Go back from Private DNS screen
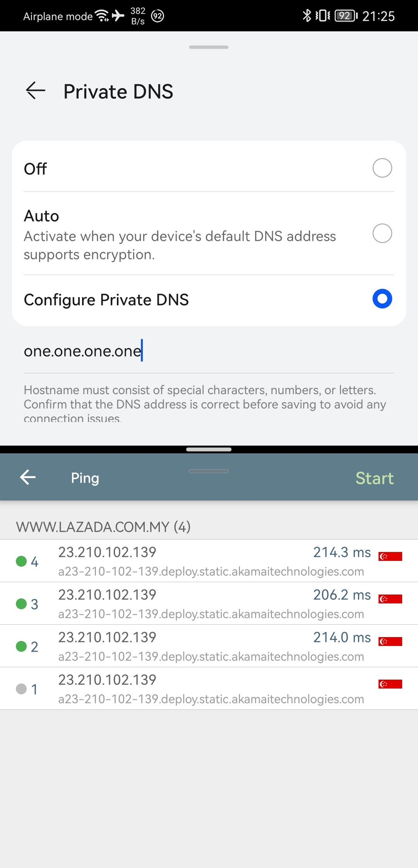Image resolution: width=418 pixels, height=868 pixels. point(36,91)
